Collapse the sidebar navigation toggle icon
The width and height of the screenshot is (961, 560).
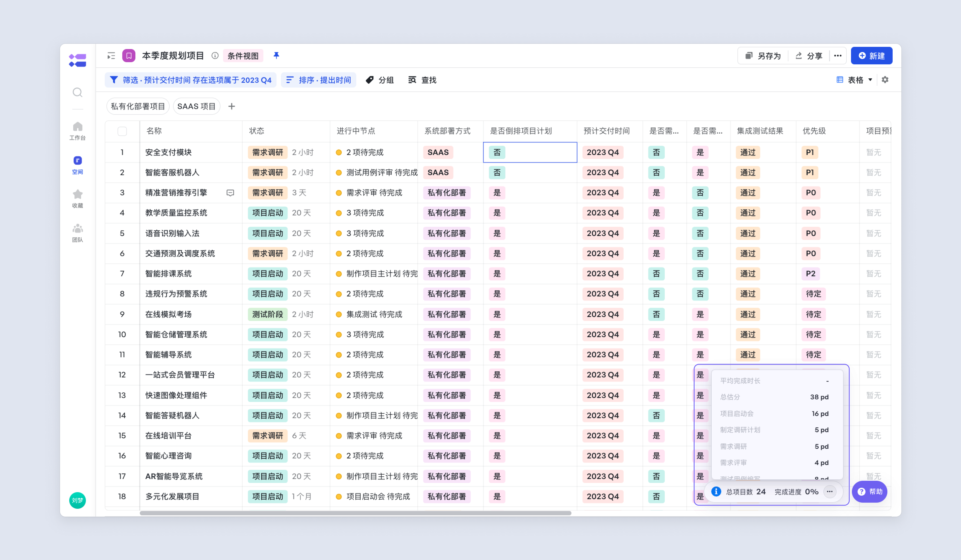[111, 56]
